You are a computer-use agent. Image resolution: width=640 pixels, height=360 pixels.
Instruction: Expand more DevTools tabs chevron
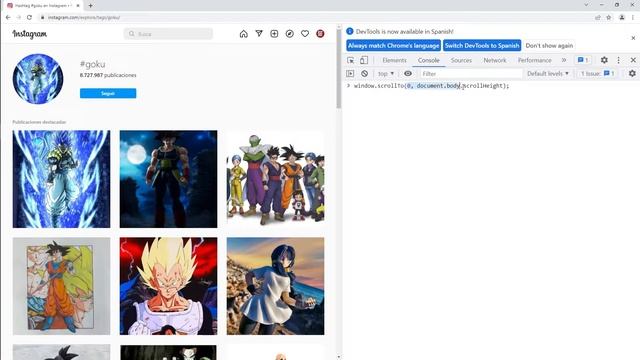[564, 60]
